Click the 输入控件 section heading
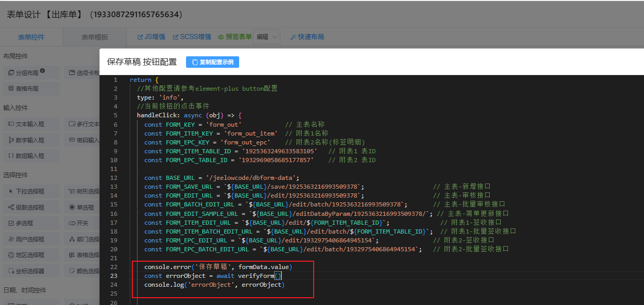Viewport: 644px width, 305px height. tap(16, 107)
